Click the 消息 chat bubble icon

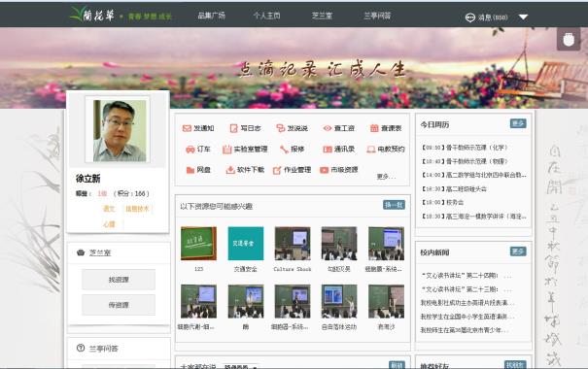coord(469,17)
